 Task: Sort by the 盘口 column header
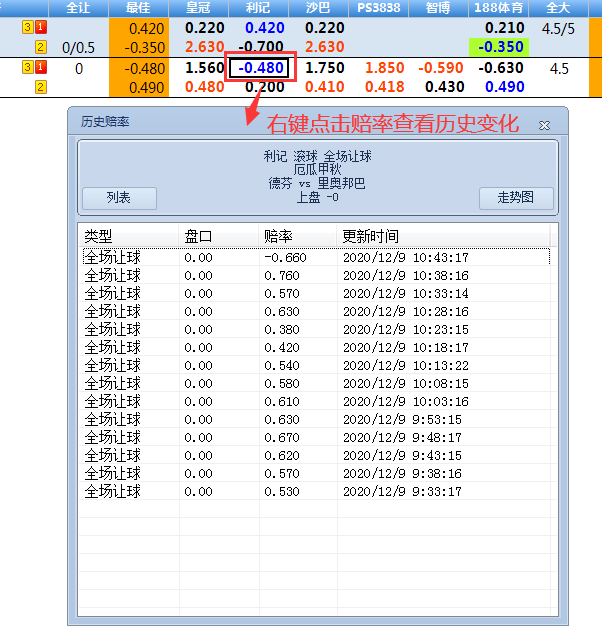pos(219,236)
